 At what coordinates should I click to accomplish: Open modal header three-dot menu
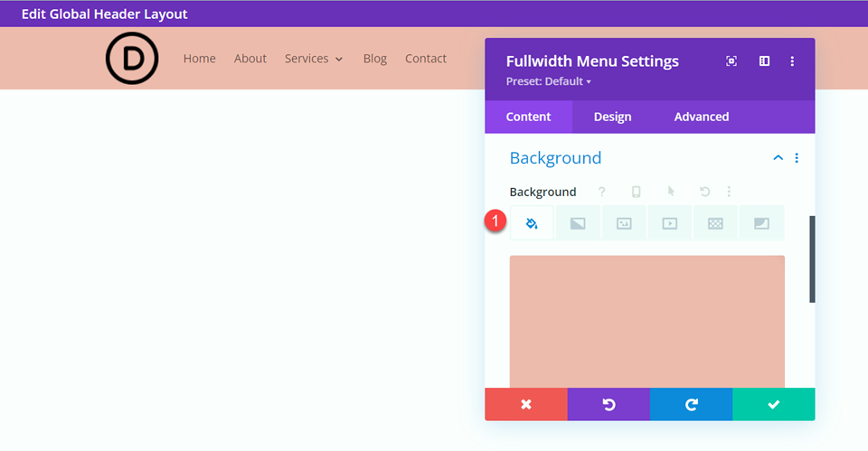point(792,61)
